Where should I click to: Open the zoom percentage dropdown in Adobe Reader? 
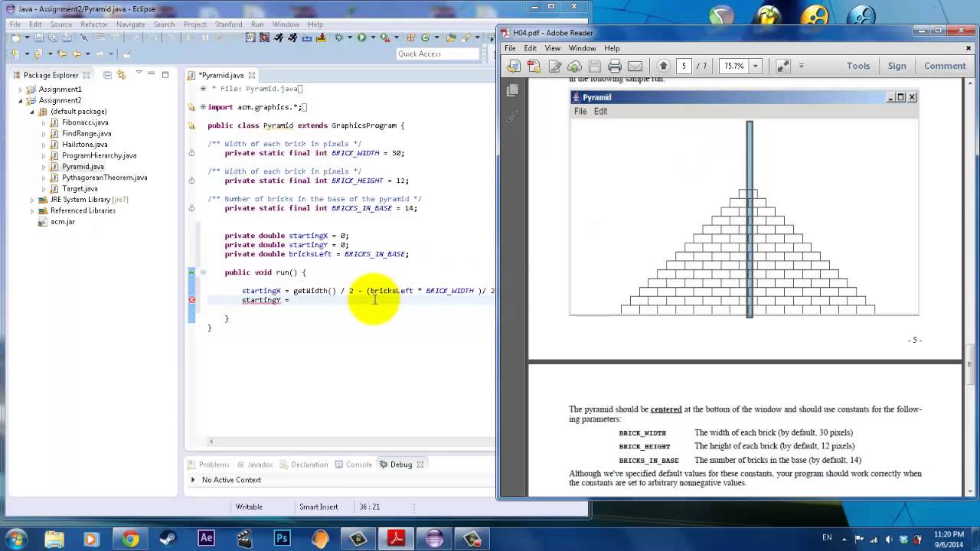(x=755, y=66)
